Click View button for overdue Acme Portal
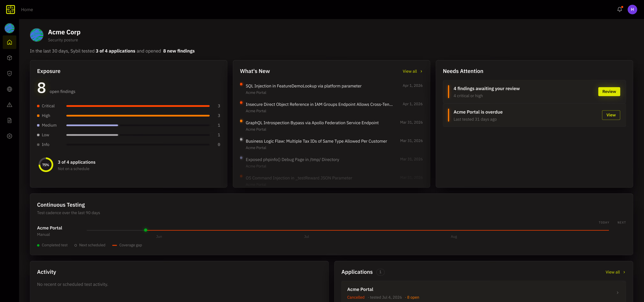 tap(611, 115)
